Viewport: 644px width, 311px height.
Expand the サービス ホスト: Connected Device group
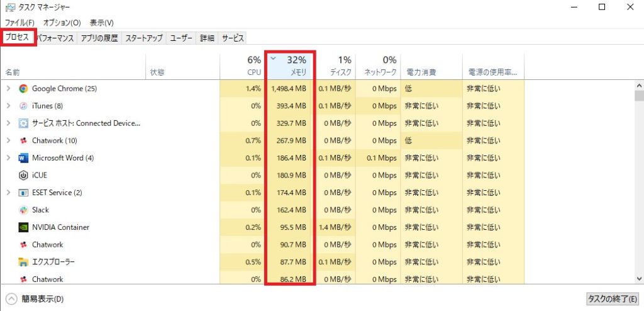(8, 123)
